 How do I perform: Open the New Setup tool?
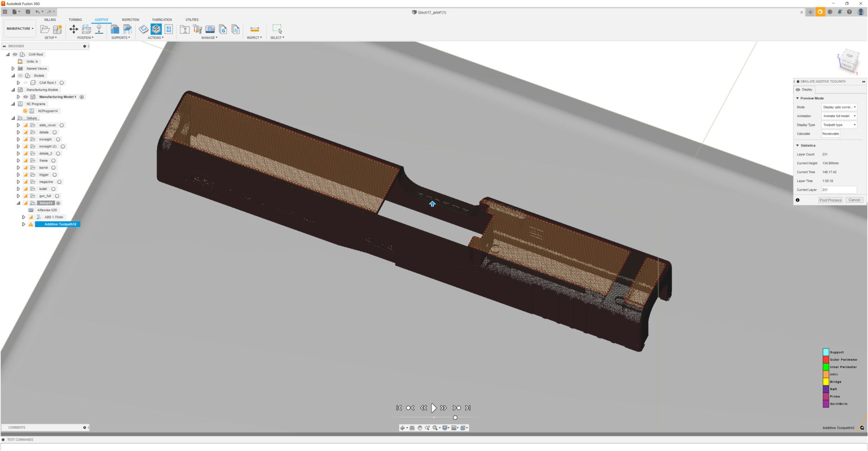58,29
